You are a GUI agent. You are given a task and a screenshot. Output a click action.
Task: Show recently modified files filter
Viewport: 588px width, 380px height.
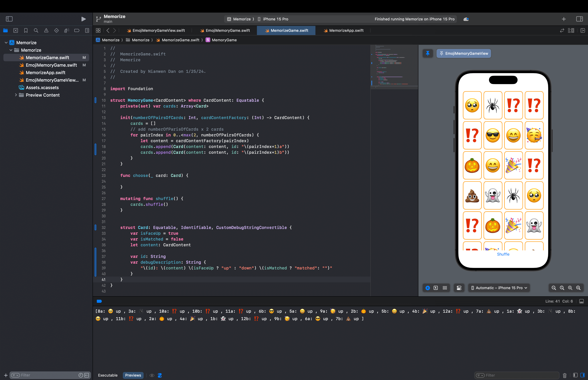coord(81,375)
